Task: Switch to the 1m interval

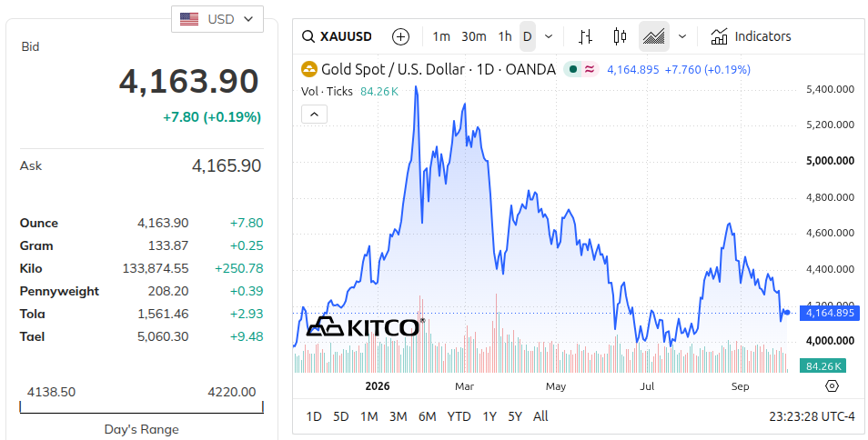Action: point(441,37)
